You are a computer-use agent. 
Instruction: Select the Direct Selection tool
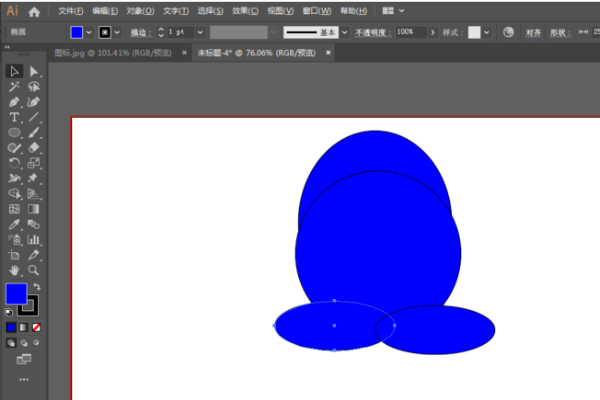click(34, 71)
